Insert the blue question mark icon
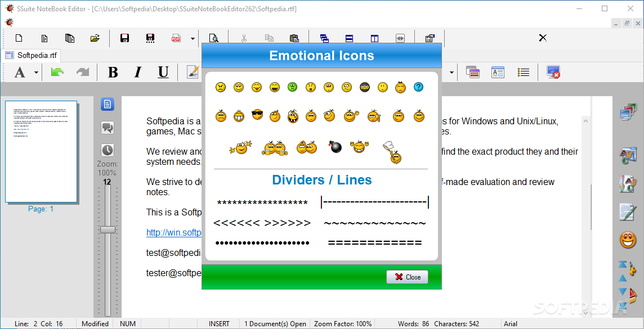The image size is (644, 329). 418,87
